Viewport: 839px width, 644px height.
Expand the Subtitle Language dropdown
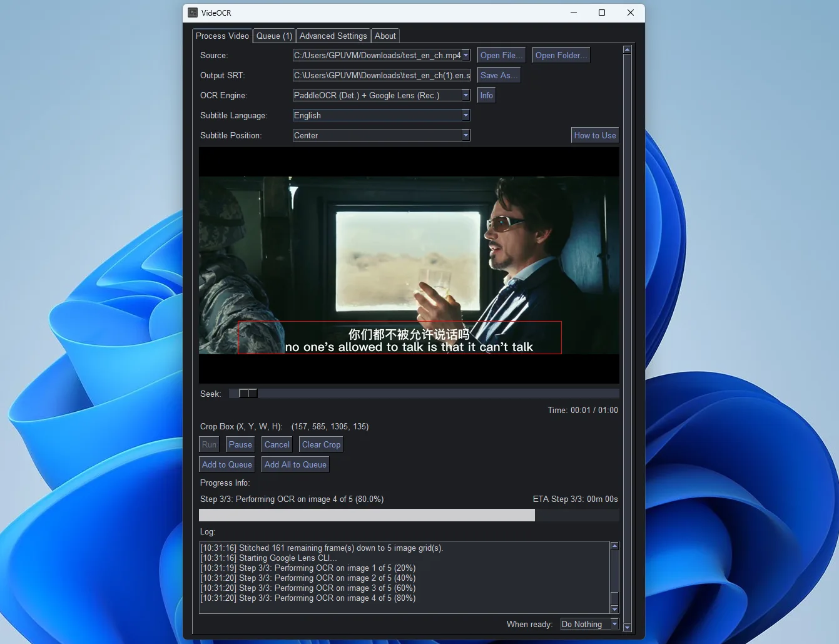point(465,115)
